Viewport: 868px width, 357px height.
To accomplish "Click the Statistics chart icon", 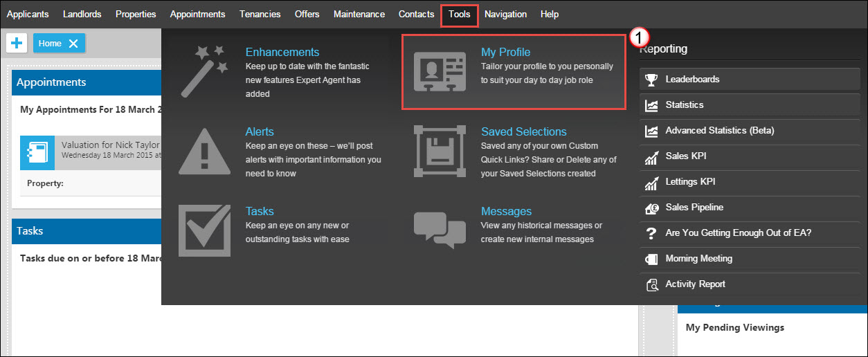I will point(651,105).
